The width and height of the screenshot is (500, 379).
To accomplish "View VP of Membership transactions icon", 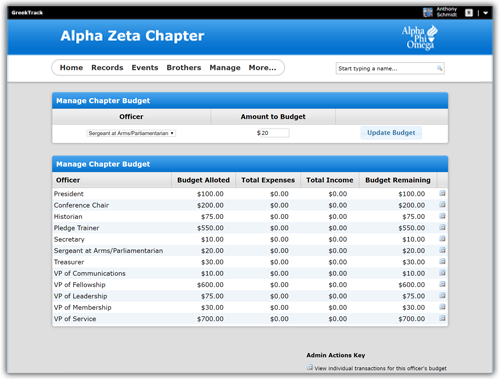I will 442,307.
